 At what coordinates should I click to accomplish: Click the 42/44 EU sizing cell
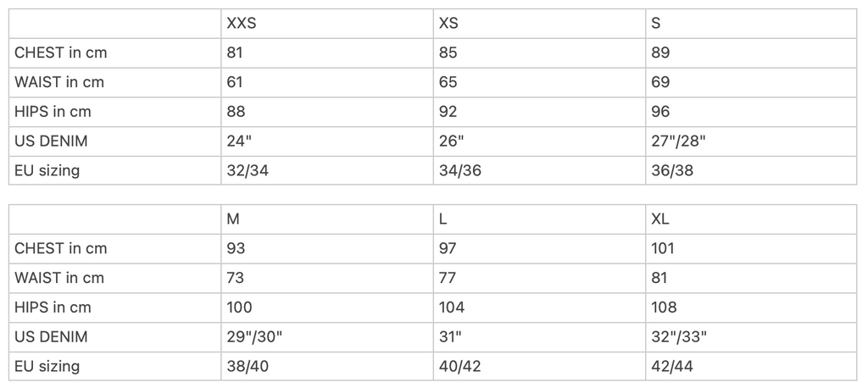[751, 366]
